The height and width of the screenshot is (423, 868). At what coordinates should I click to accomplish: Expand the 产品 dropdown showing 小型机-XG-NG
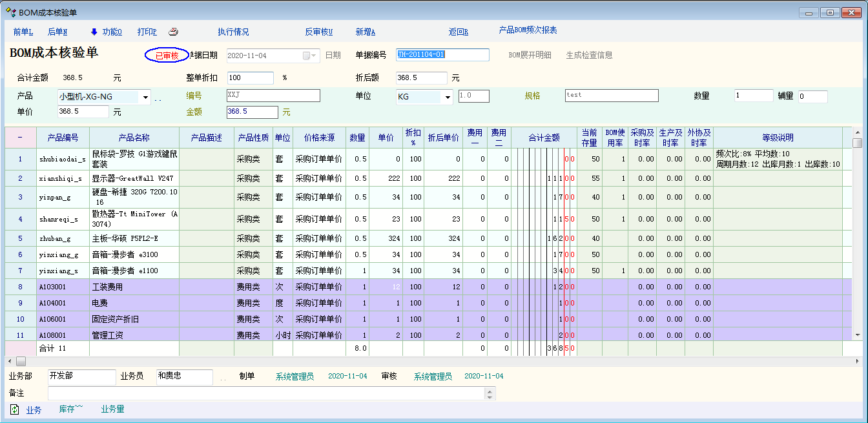[145, 98]
